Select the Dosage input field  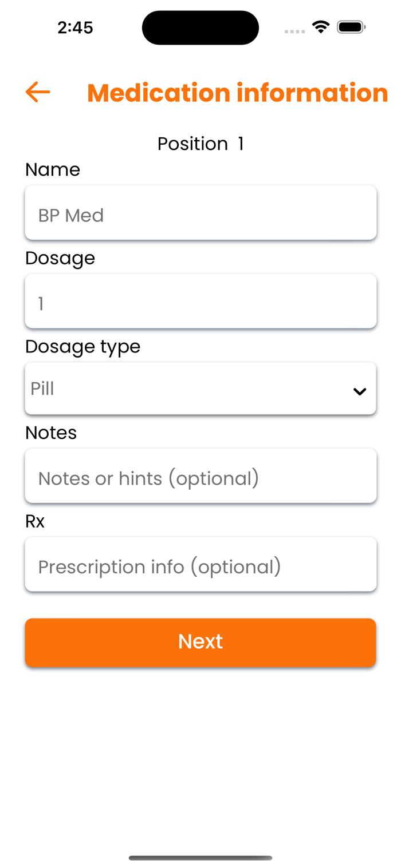point(200,302)
